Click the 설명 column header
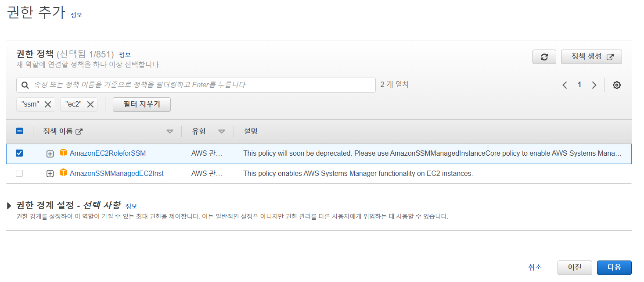 coord(251,131)
